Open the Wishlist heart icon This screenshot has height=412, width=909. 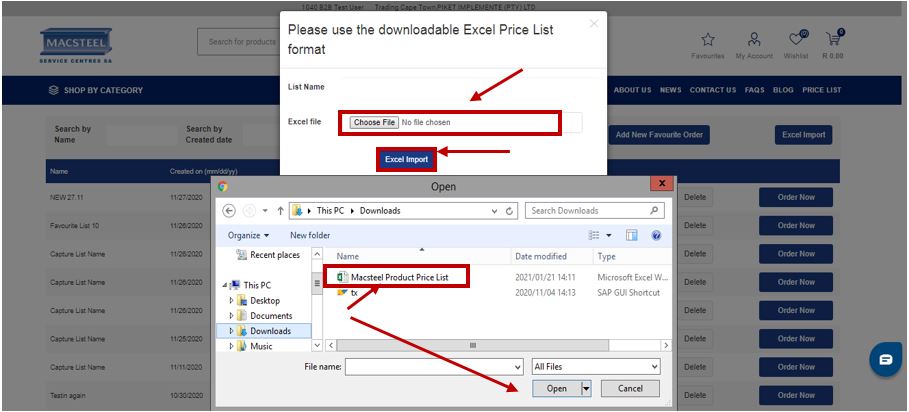tap(797, 40)
